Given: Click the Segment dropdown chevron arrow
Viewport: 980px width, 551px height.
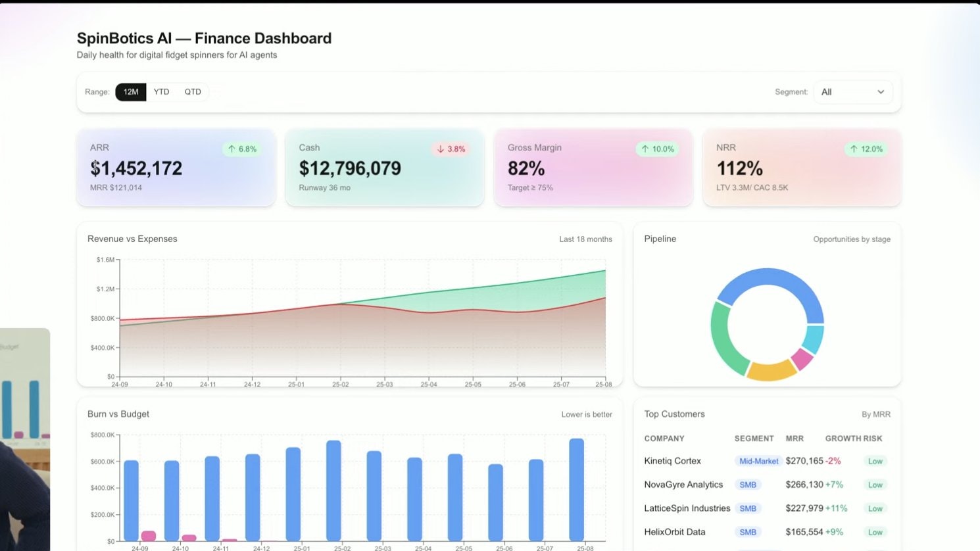Looking at the screenshot, I should point(881,92).
